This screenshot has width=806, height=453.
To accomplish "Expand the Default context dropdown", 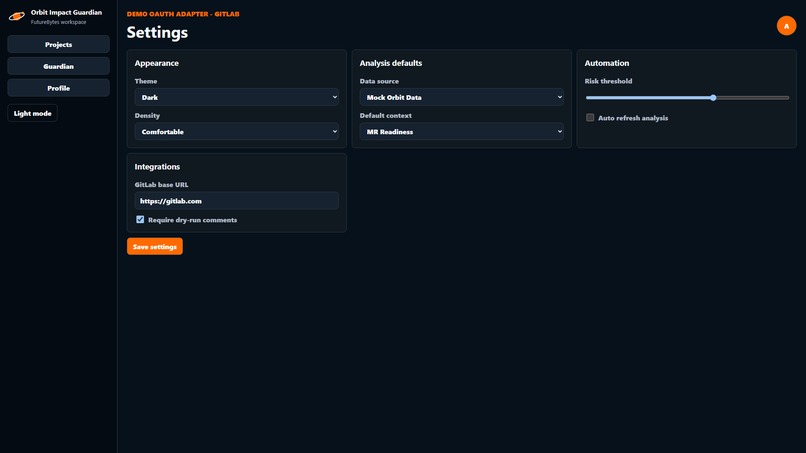I will pos(462,132).
